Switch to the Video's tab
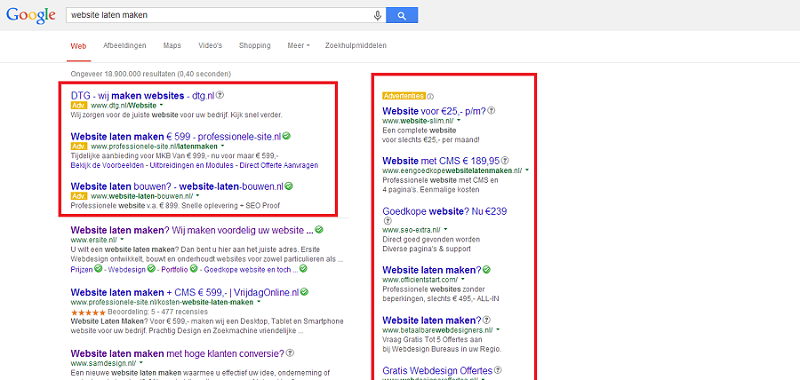The width and height of the screenshot is (800, 380). pyautogui.click(x=210, y=45)
